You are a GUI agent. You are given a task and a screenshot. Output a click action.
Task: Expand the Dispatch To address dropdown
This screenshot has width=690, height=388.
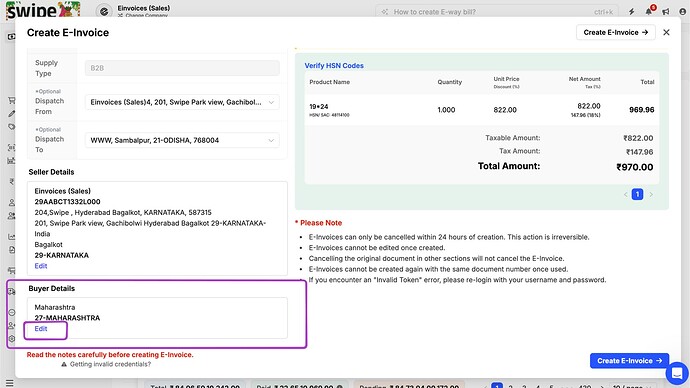pos(182,140)
